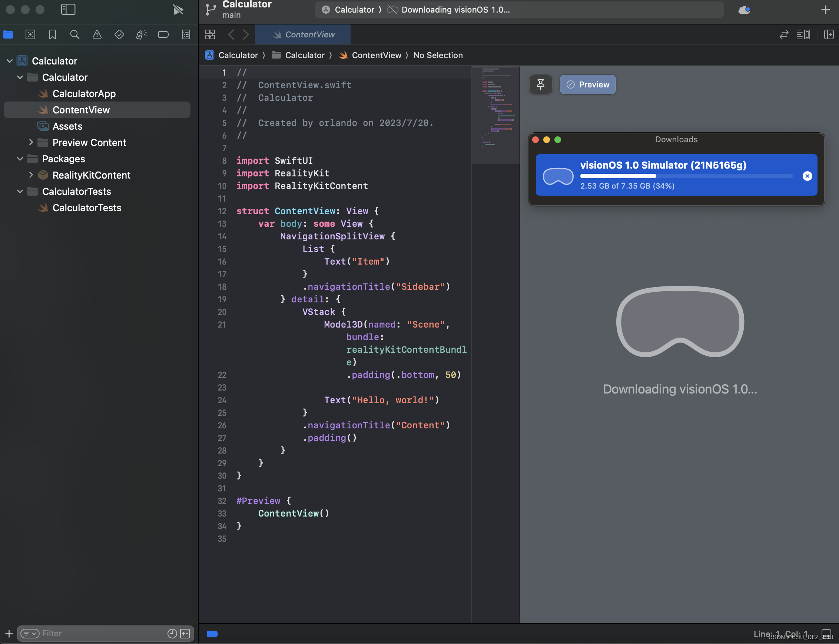The width and height of the screenshot is (839, 644).
Task: Toggle pin preview button
Action: [x=540, y=84]
